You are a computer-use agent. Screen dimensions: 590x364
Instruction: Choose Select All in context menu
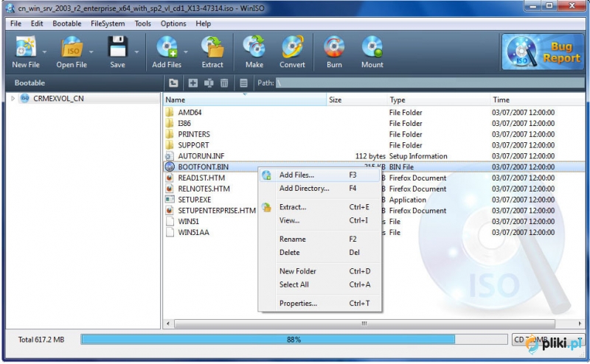click(x=319, y=284)
